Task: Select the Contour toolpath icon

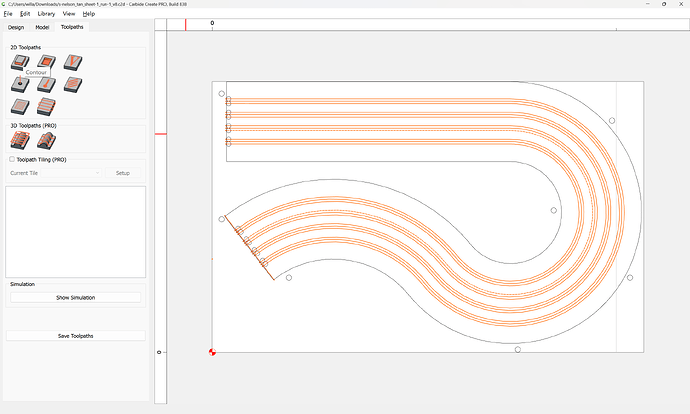Action: (20, 62)
